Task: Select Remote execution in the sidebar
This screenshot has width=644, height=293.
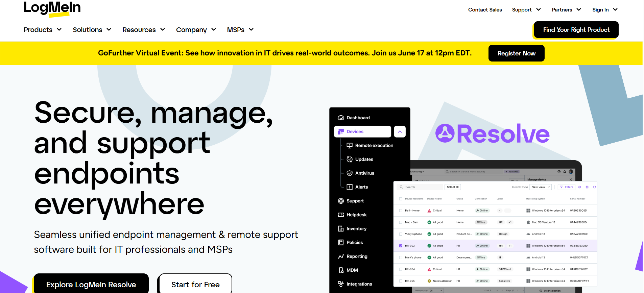Action: (374, 145)
